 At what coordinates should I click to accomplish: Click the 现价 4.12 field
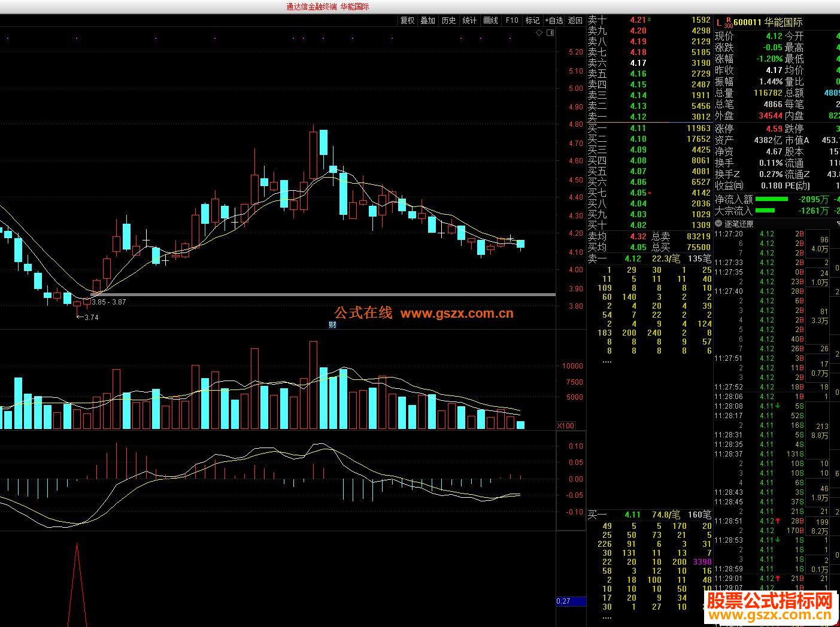pos(749,36)
